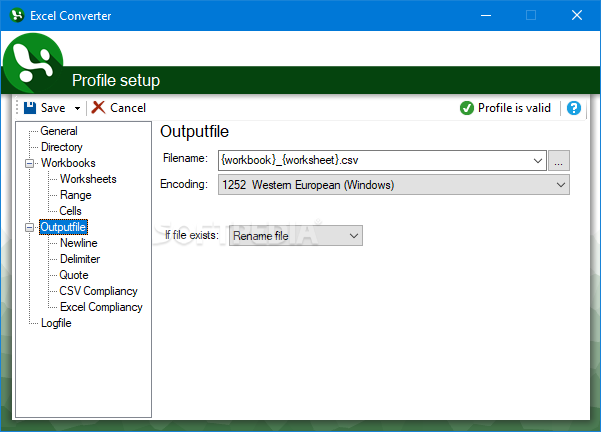Click the Profile is valid status text
The image size is (601, 432).
click(x=514, y=108)
